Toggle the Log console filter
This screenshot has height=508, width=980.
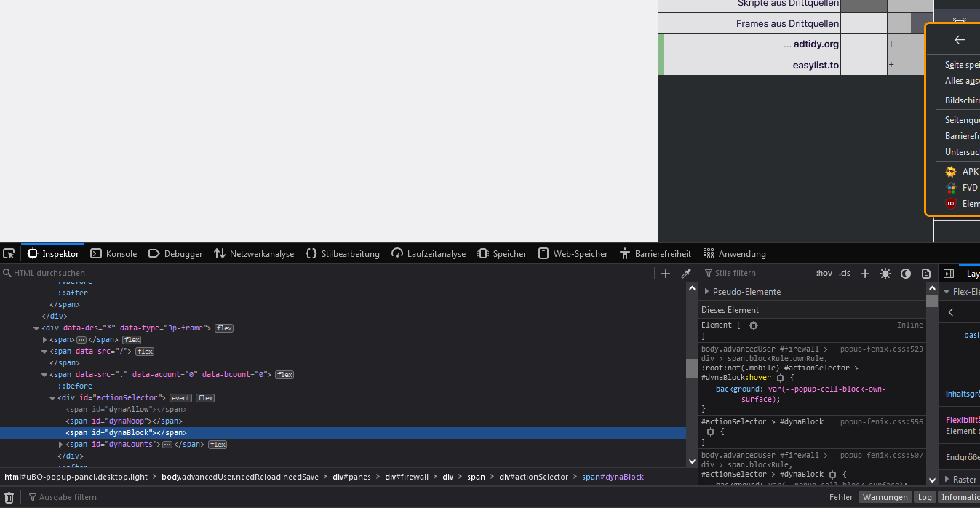click(924, 497)
